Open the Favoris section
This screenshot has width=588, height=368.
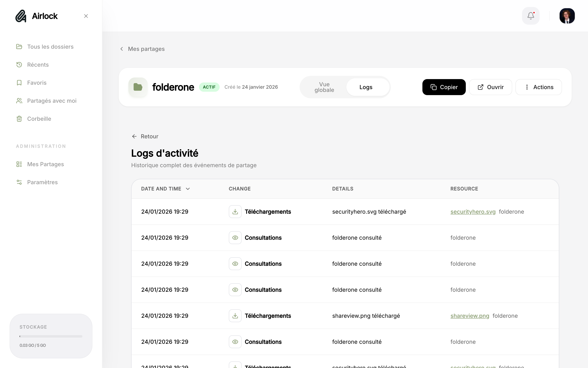pos(36,82)
